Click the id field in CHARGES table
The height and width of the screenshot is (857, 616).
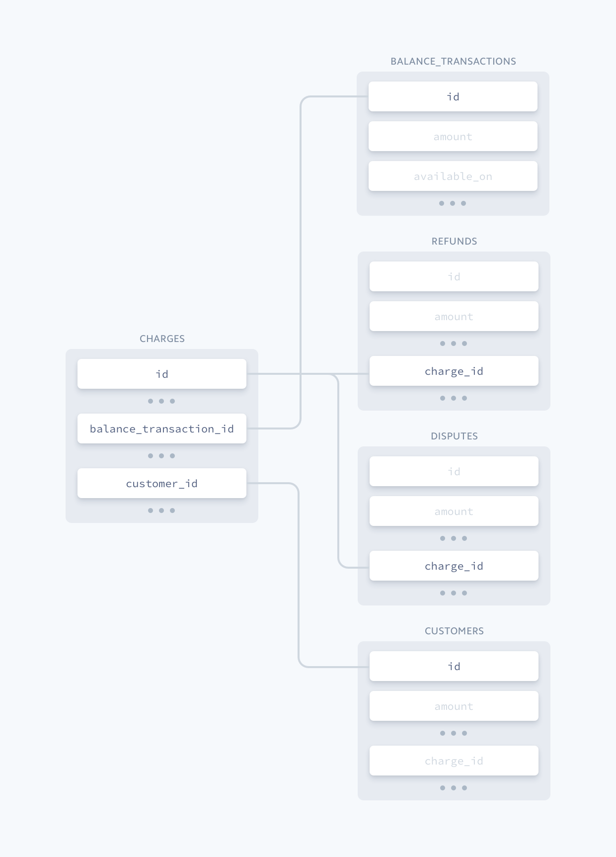(162, 374)
